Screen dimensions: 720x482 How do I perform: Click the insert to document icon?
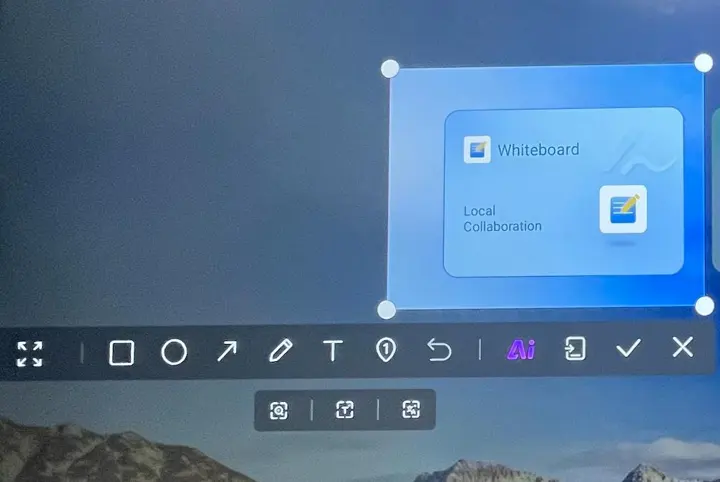tap(575, 348)
